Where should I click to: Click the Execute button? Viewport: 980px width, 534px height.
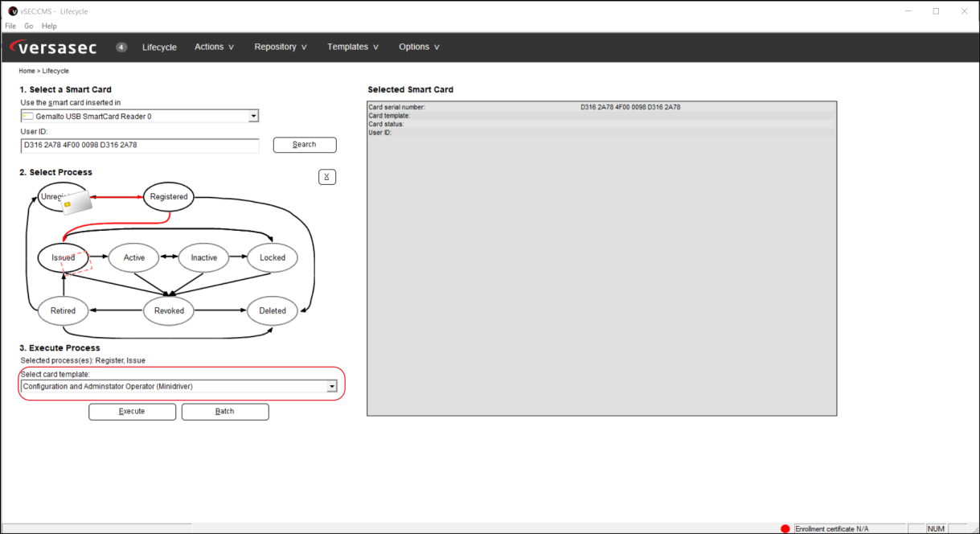point(132,412)
